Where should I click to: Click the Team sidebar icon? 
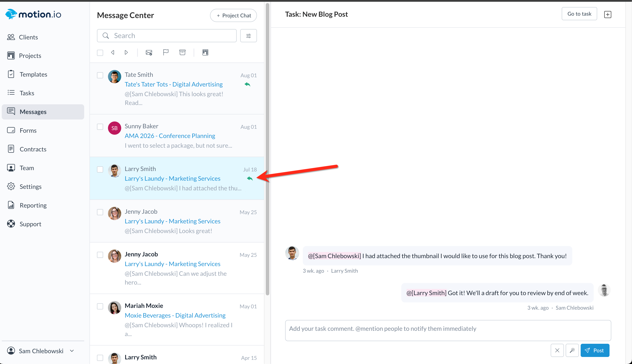tap(11, 168)
